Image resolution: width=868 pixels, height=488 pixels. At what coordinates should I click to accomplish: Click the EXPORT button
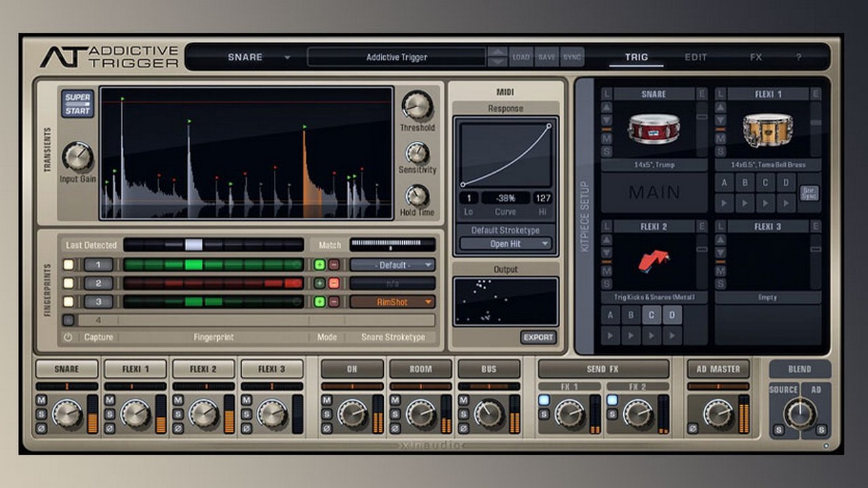pos(538,337)
